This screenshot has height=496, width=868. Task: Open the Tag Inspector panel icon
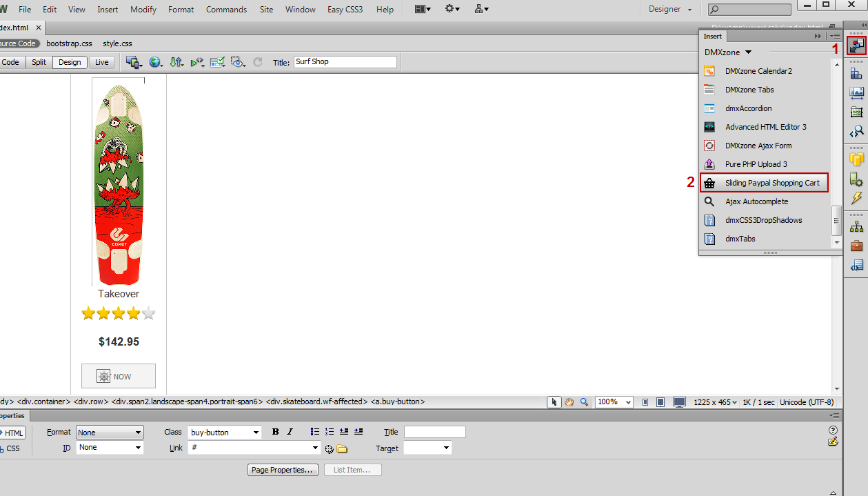[x=856, y=130]
